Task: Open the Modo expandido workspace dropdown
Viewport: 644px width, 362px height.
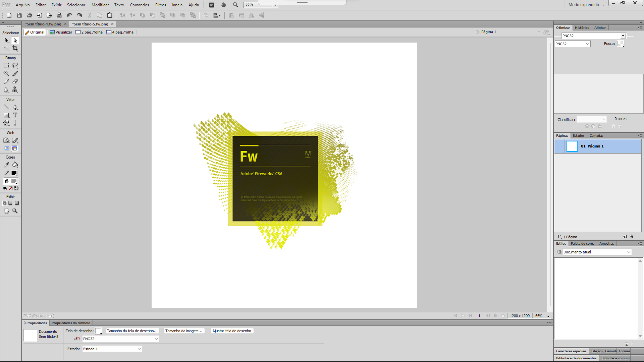Action: click(586, 5)
